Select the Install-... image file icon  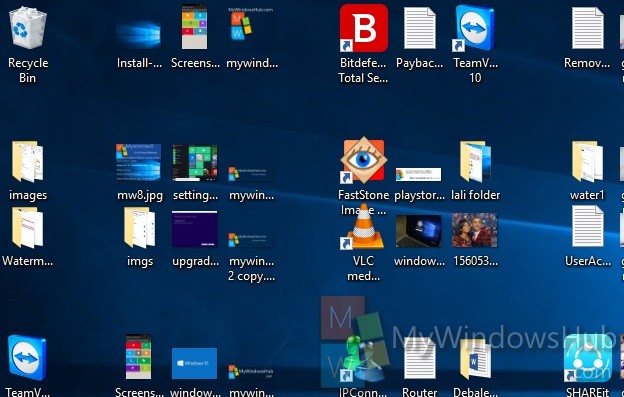pos(138,35)
